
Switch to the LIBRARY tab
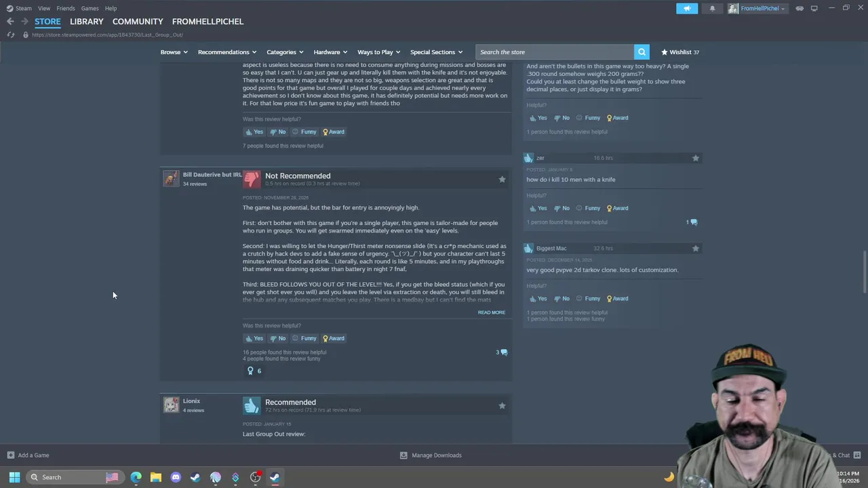click(x=87, y=22)
